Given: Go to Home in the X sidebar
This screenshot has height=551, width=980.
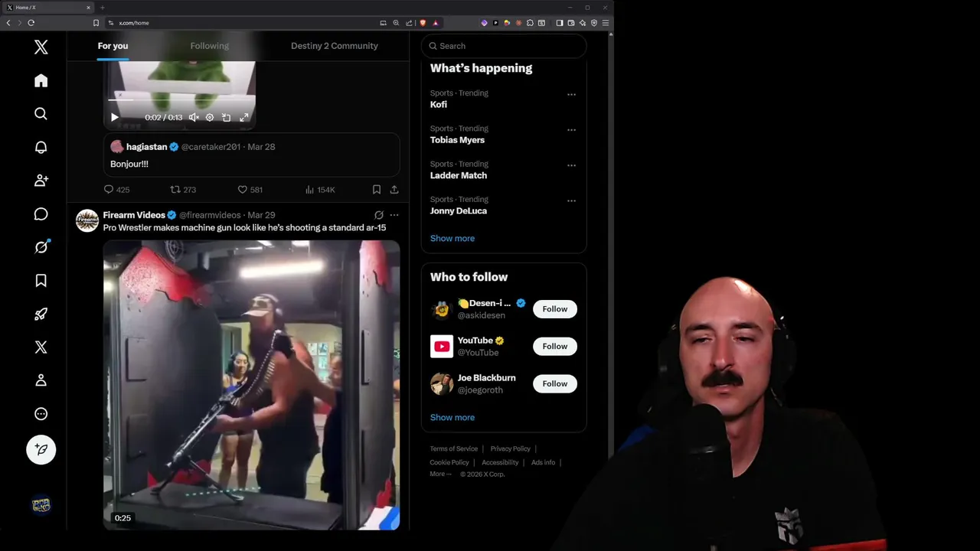Looking at the screenshot, I should (41, 80).
